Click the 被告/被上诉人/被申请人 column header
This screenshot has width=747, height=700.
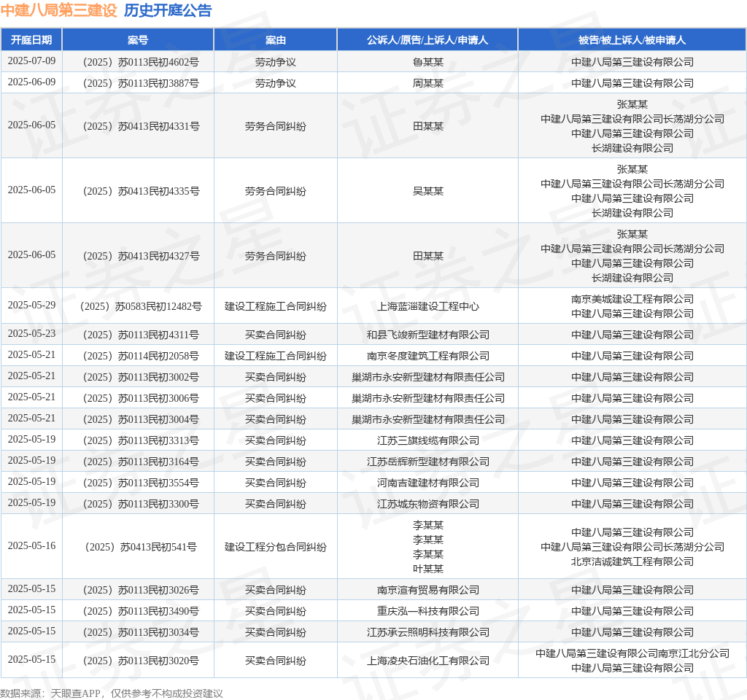point(632,40)
